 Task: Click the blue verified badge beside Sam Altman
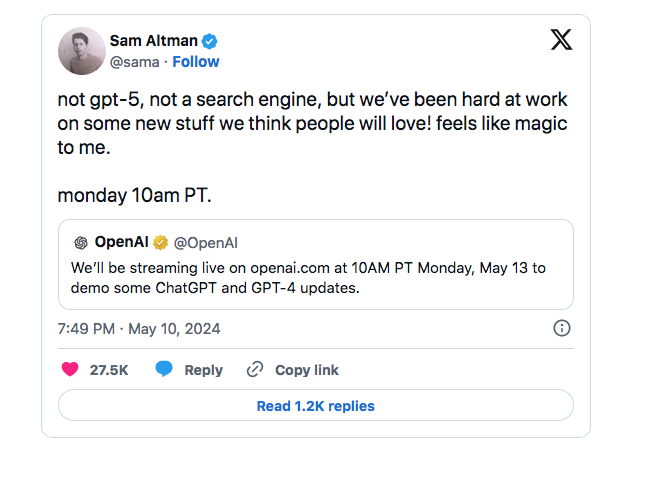pyautogui.click(x=211, y=41)
